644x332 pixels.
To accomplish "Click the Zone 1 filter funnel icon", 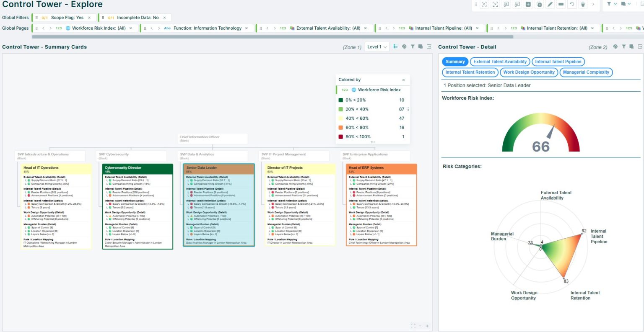I will pyautogui.click(x=413, y=47).
